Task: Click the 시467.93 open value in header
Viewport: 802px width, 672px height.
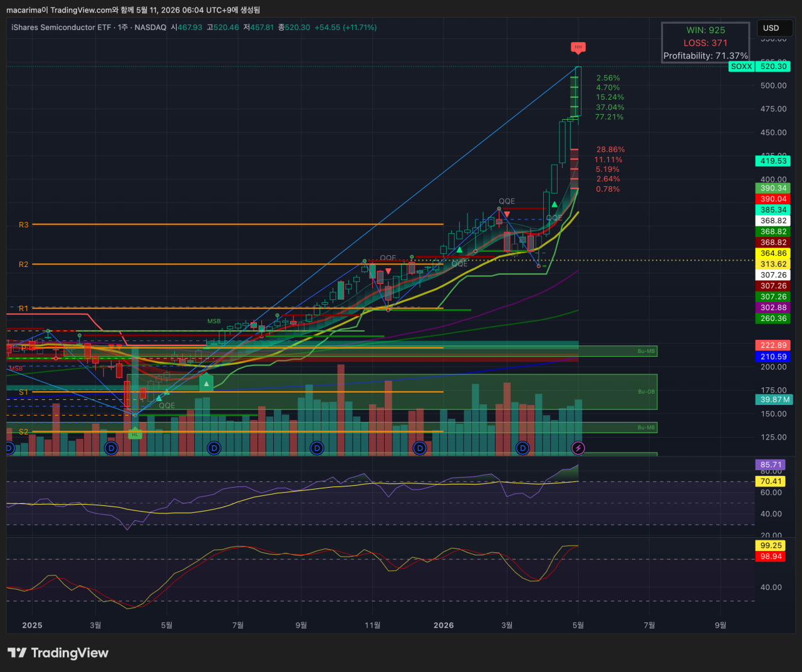Action: 187,28
